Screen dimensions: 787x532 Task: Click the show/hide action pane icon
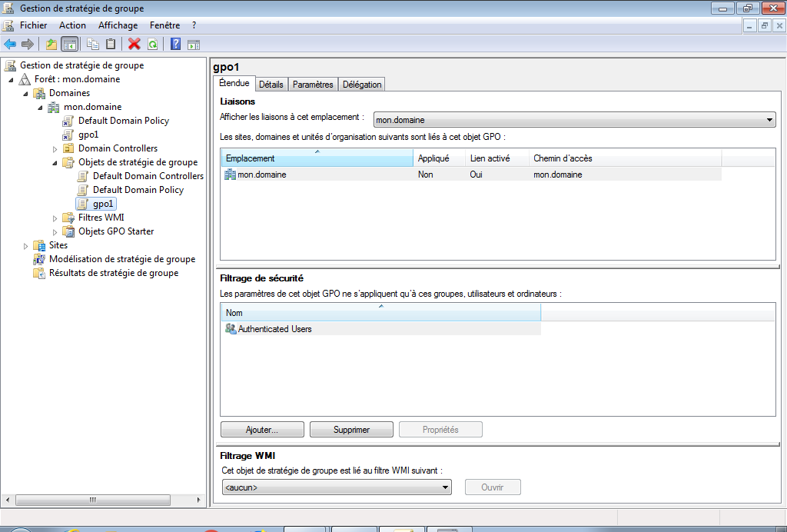(x=194, y=45)
